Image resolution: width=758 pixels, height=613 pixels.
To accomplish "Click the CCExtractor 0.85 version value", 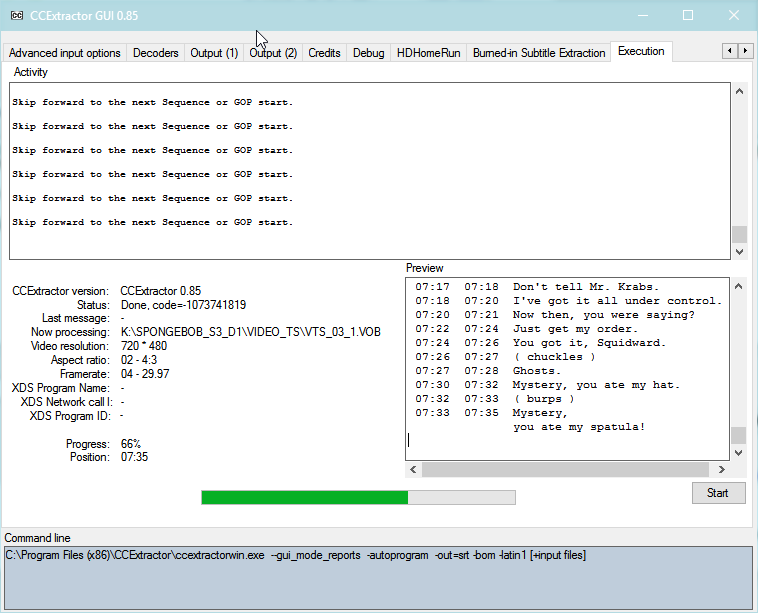I will 160,291.
